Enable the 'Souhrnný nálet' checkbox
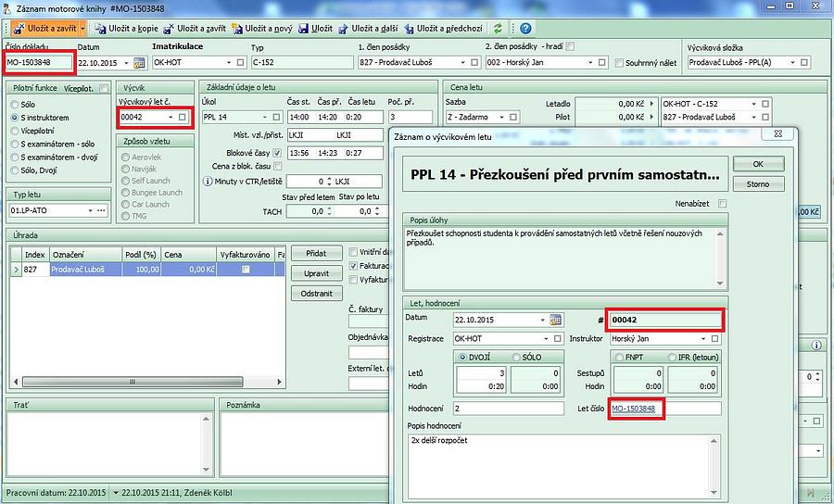Viewport: 834px width, 504px height. (619, 63)
